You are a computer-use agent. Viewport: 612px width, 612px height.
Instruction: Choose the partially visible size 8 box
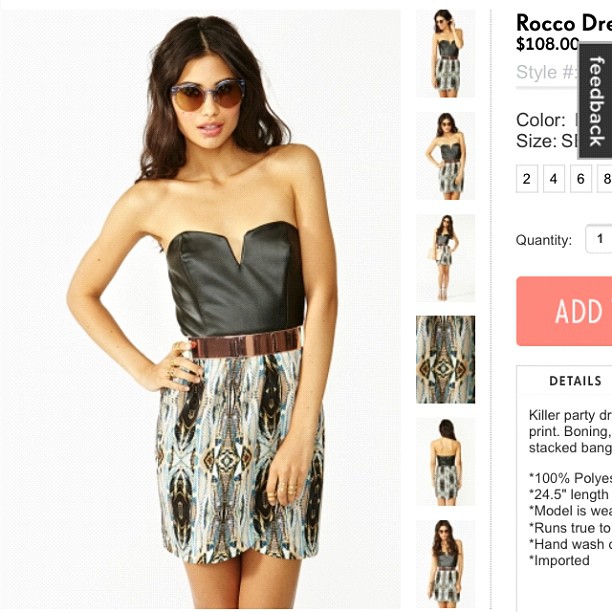coord(605,179)
